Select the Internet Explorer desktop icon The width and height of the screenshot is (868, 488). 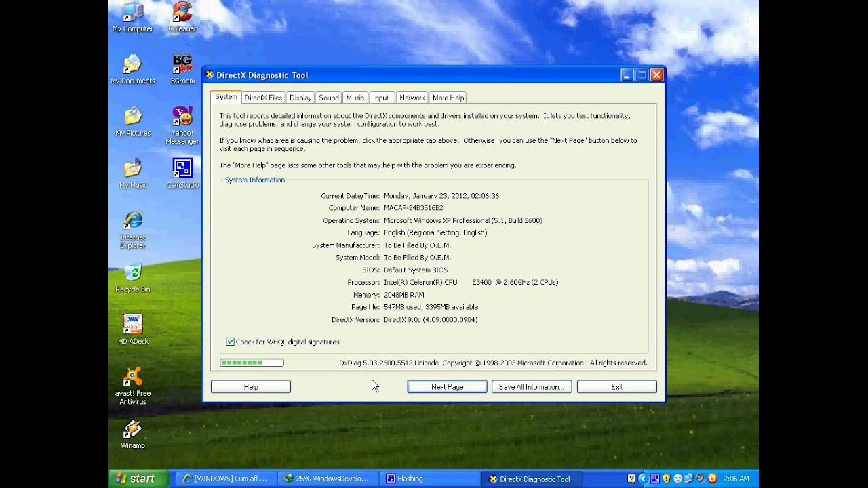click(133, 230)
